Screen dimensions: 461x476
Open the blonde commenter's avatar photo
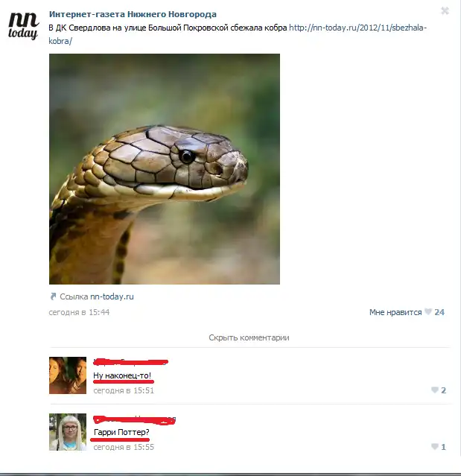[68, 432]
